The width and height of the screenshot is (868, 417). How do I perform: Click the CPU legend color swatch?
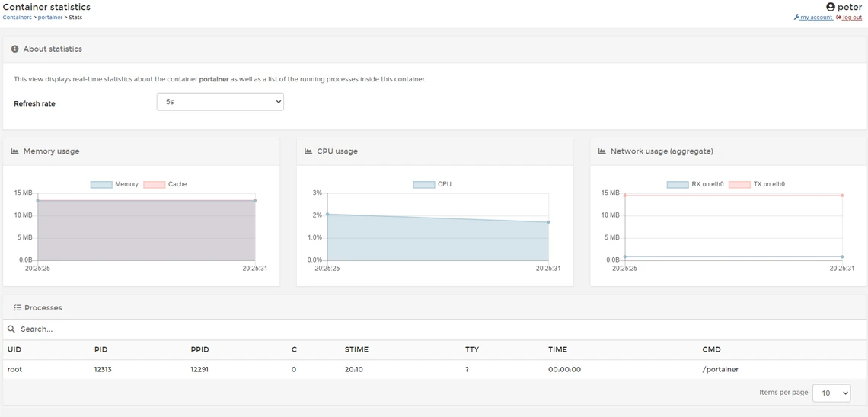click(423, 184)
